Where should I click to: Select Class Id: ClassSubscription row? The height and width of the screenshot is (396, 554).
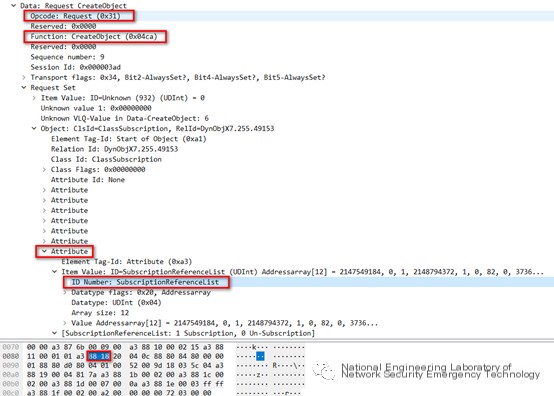click(x=106, y=159)
